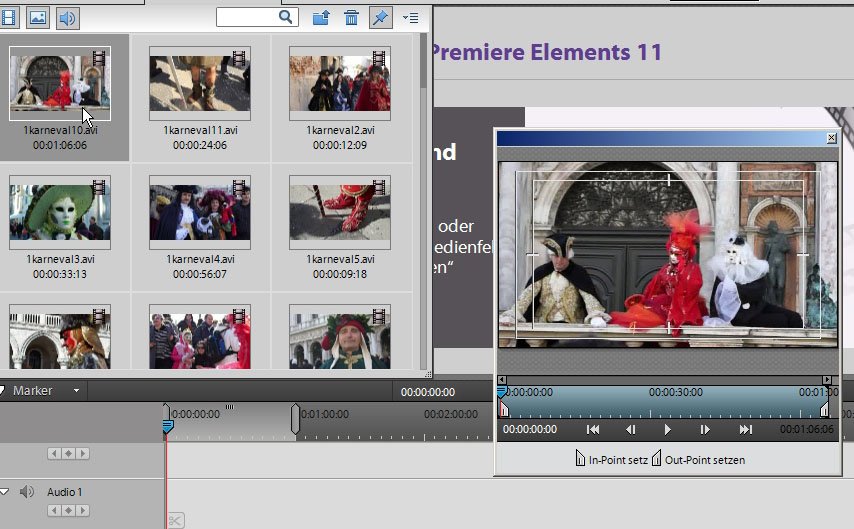Go to next keyframe on Audio 1
854x529 pixels.
coord(83,510)
